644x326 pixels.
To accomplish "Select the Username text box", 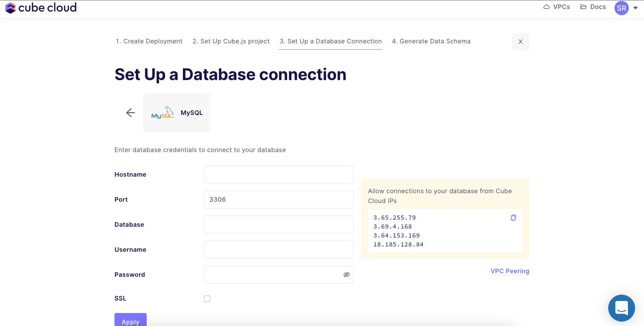I will pyautogui.click(x=279, y=250).
